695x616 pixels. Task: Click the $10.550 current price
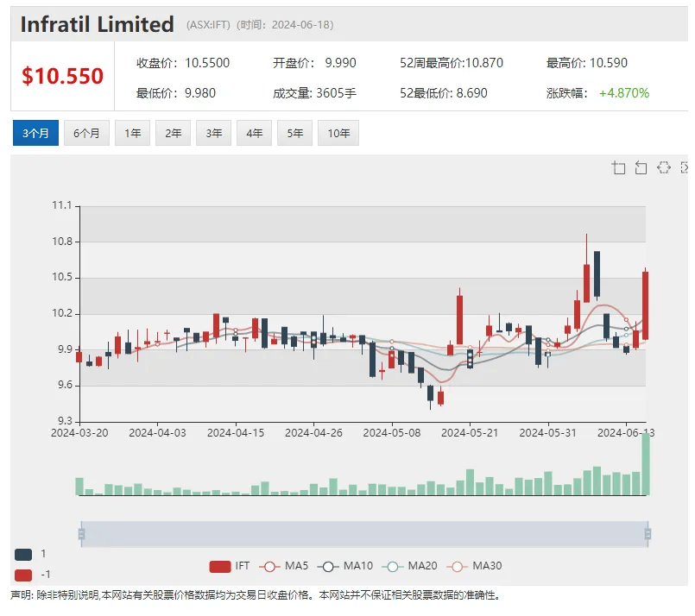tap(62, 76)
